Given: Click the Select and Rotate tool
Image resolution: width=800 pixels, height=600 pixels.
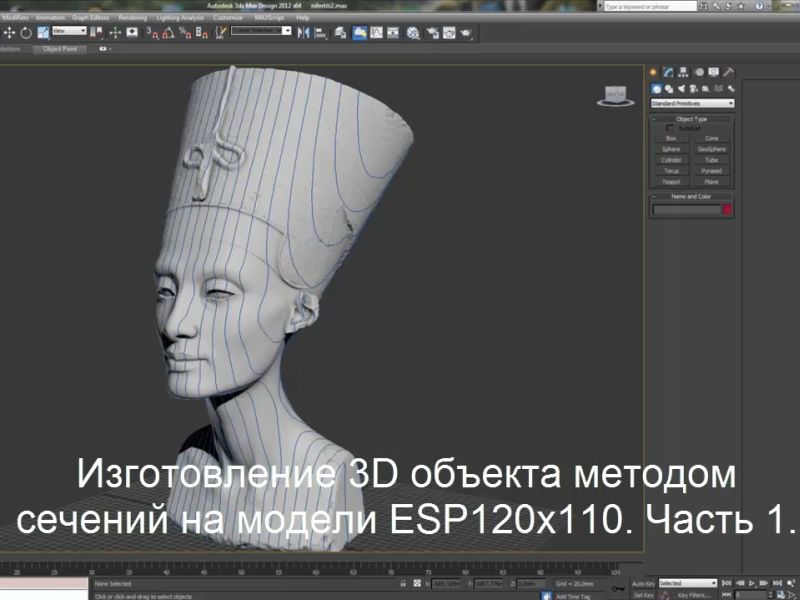Looking at the screenshot, I should point(25,32).
